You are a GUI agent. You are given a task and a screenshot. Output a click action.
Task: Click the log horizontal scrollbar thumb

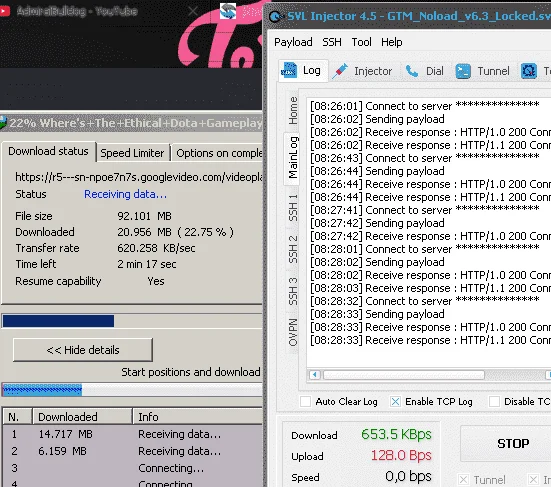tap(404, 375)
